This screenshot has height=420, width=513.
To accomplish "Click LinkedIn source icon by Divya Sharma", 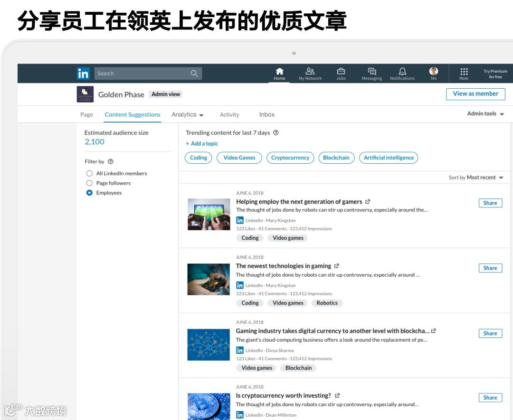I will tap(240, 350).
